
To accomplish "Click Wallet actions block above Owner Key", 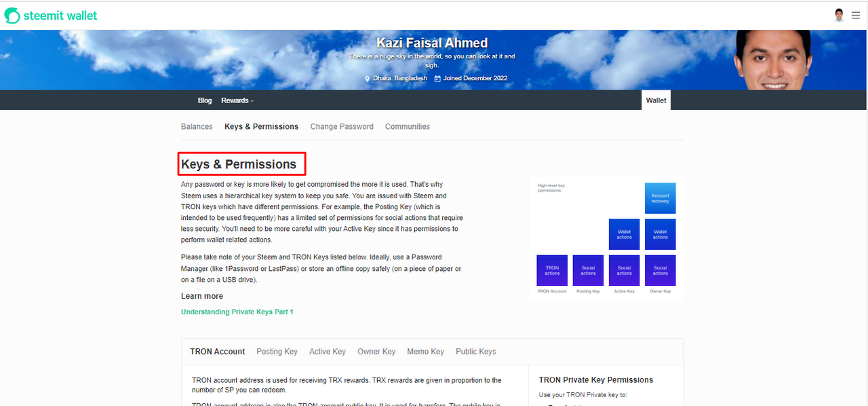I will 660,234.
